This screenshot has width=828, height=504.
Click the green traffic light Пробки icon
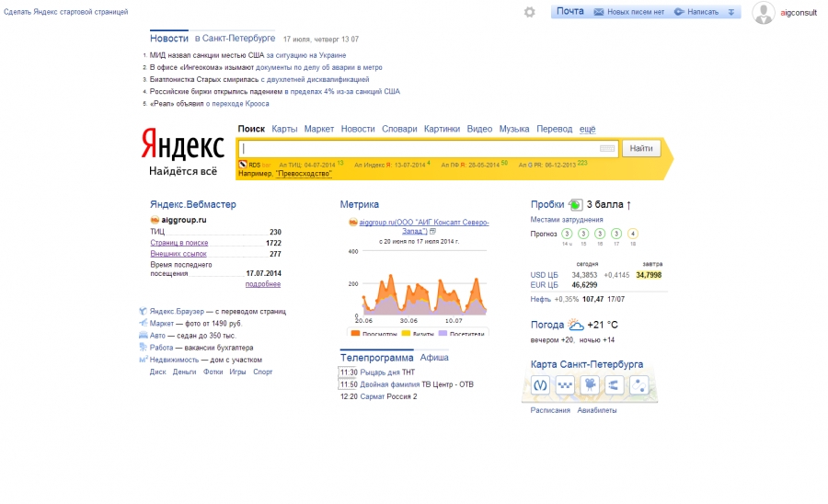coord(575,205)
